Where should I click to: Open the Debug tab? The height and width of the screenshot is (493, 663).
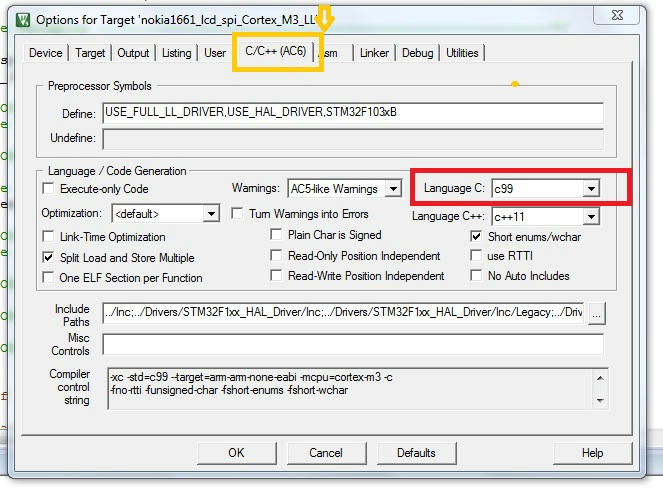point(418,53)
